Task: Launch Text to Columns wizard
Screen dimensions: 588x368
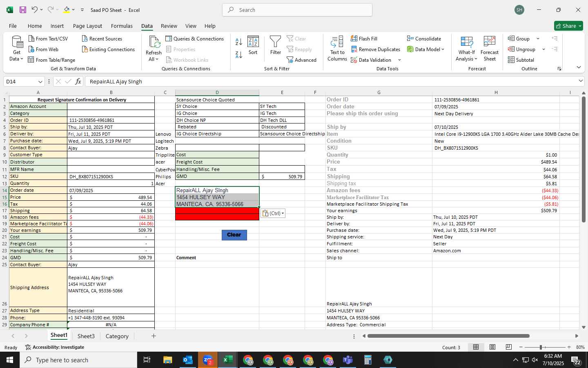Action: (337, 49)
